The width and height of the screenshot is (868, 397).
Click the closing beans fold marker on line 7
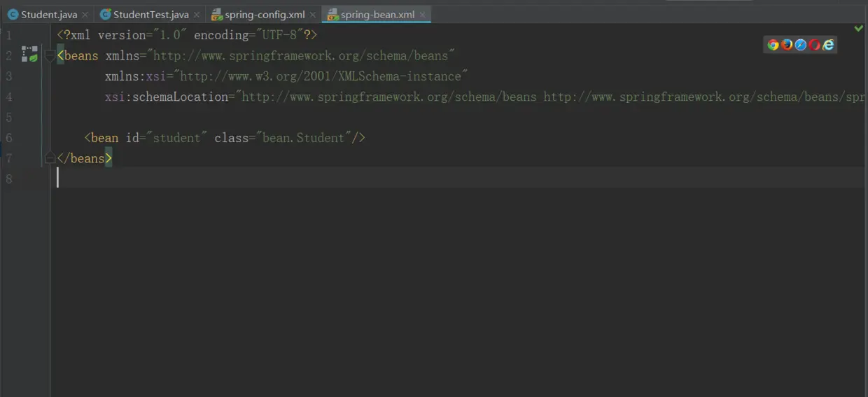point(50,158)
